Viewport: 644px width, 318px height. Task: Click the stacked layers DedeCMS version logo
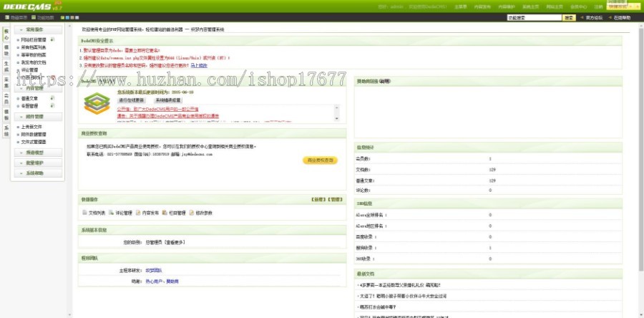click(x=97, y=104)
